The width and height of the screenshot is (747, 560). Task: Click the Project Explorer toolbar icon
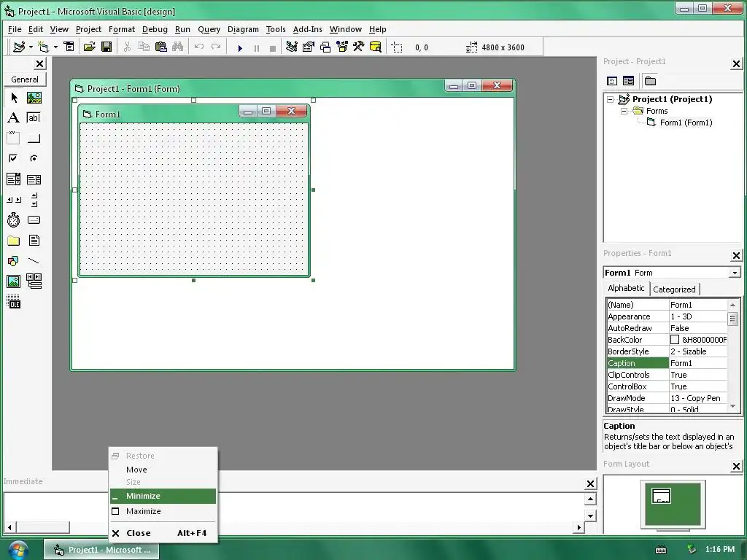292,47
